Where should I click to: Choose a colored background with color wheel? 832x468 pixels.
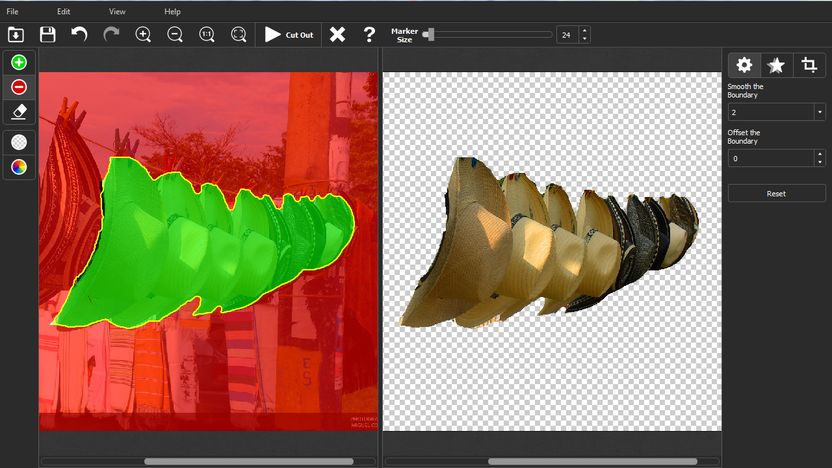[19, 167]
